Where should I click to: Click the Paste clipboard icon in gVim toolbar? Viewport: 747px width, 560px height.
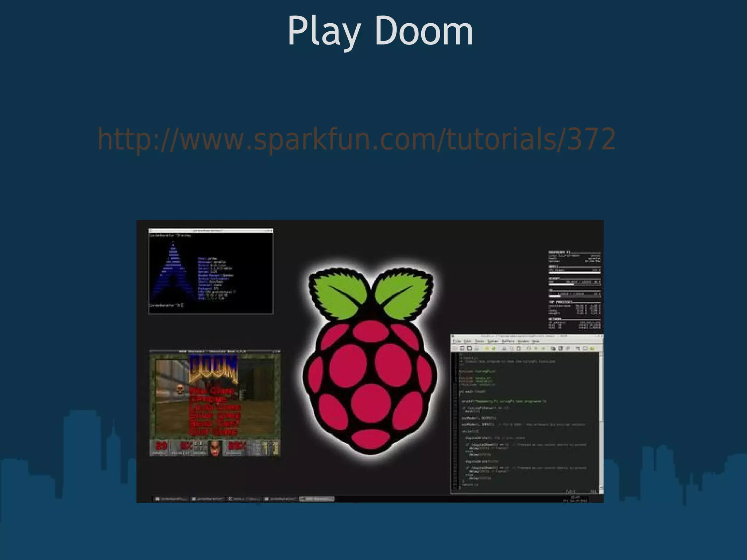pyautogui.click(x=519, y=348)
